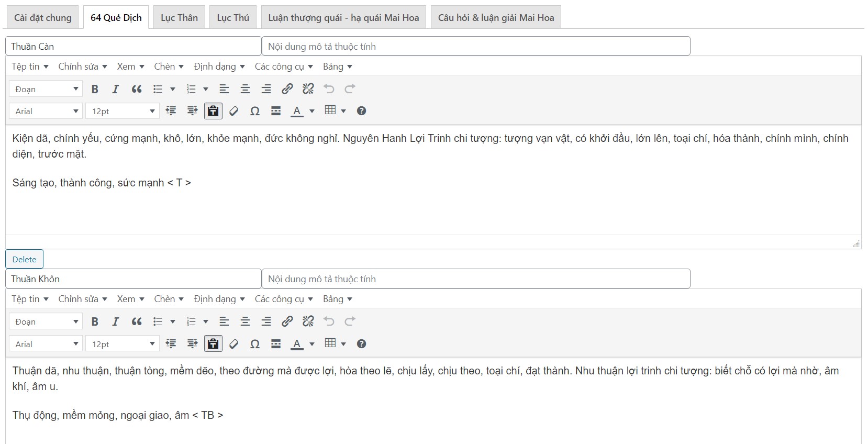Focus description field beside Thuần Càn

pos(476,46)
